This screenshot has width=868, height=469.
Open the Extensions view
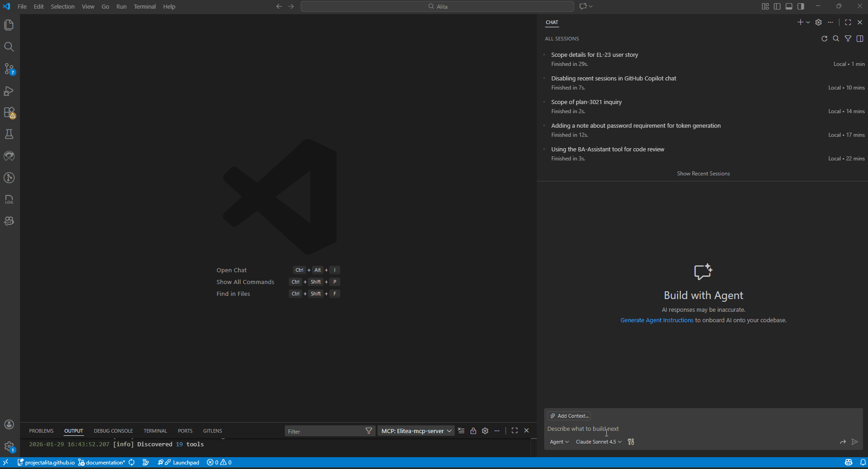[x=9, y=112]
